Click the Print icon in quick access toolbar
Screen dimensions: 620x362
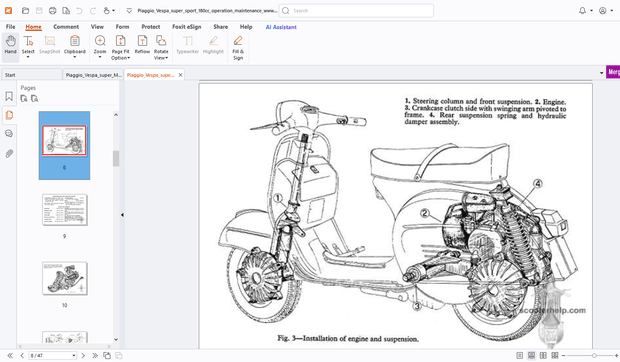click(53, 11)
